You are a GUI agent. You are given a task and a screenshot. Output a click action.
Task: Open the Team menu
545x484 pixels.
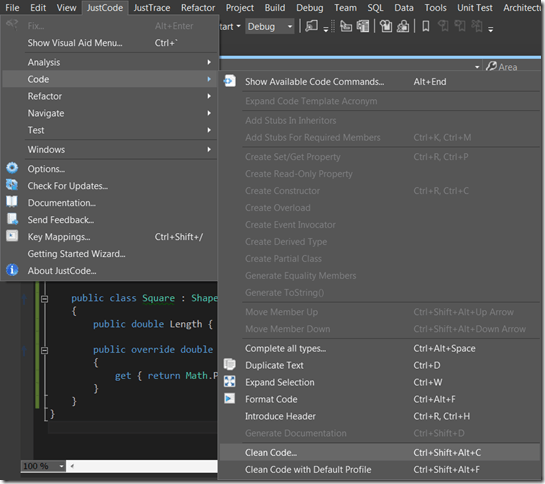pyautogui.click(x=345, y=8)
